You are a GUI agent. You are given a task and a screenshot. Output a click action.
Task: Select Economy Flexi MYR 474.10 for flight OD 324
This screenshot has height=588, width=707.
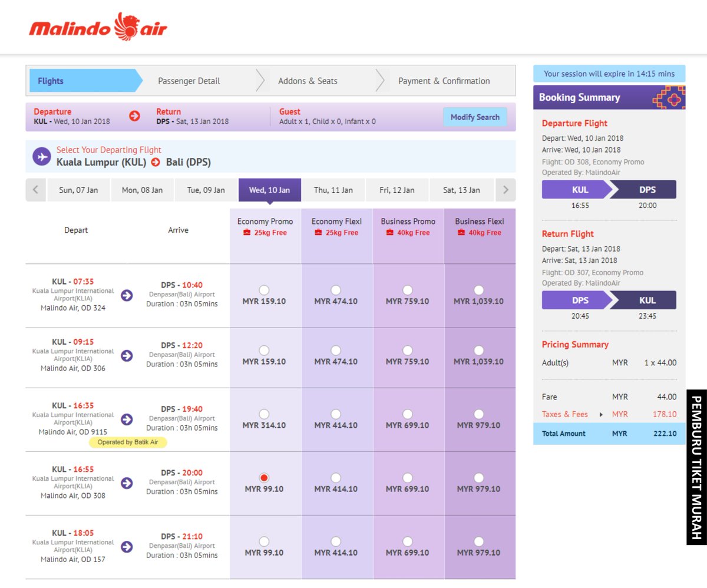point(335,289)
